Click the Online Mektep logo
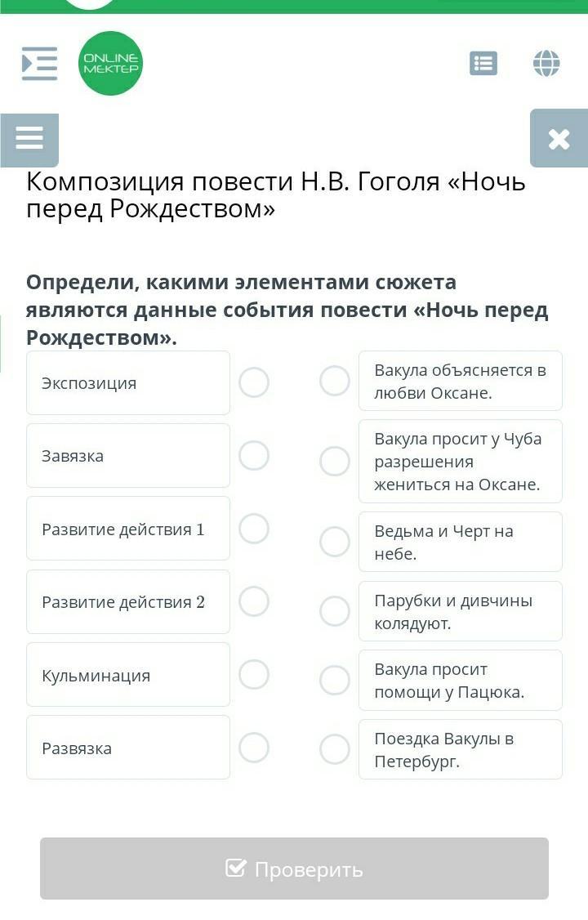The image size is (588, 920). [x=110, y=64]
